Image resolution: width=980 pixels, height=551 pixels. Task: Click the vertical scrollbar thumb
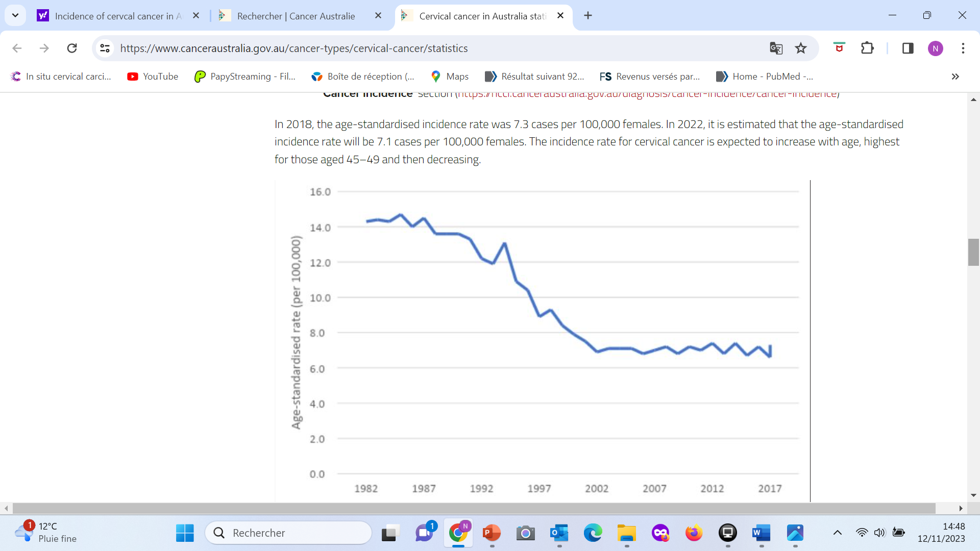tap(973, 252)
